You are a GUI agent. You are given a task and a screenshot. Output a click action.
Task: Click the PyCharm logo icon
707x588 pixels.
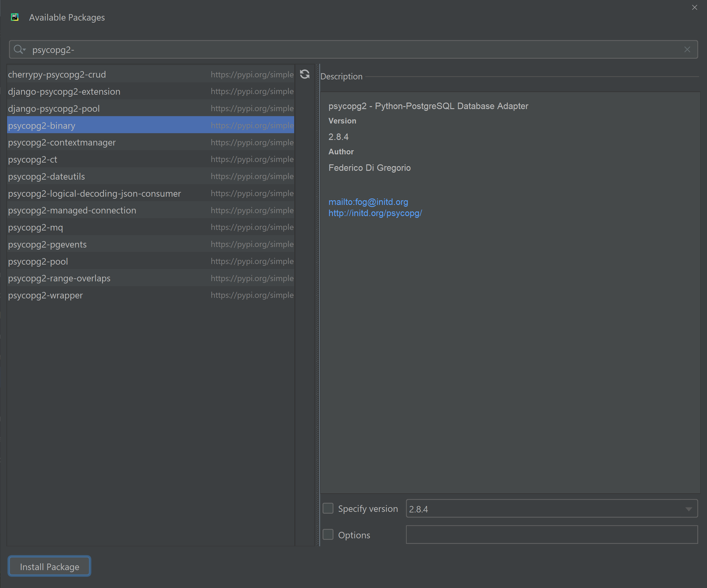(15, 17)
